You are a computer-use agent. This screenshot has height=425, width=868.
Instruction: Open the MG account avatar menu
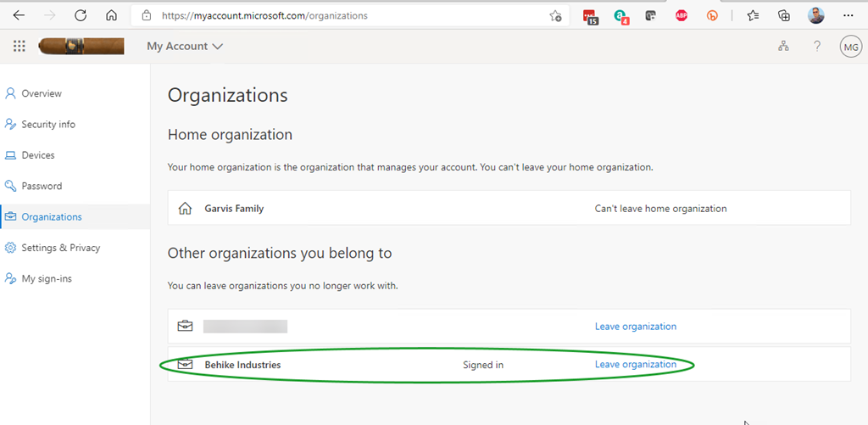click(850, 47)
